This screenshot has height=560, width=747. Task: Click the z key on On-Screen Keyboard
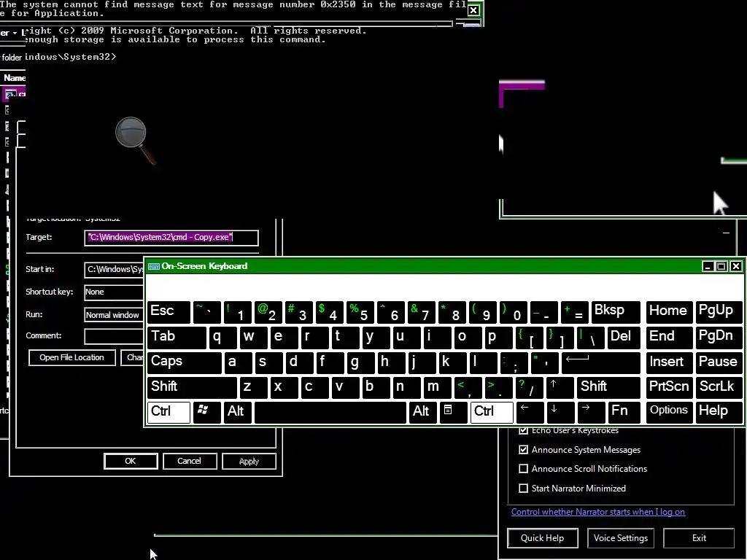pyautogui.click(x=253, y=387)
